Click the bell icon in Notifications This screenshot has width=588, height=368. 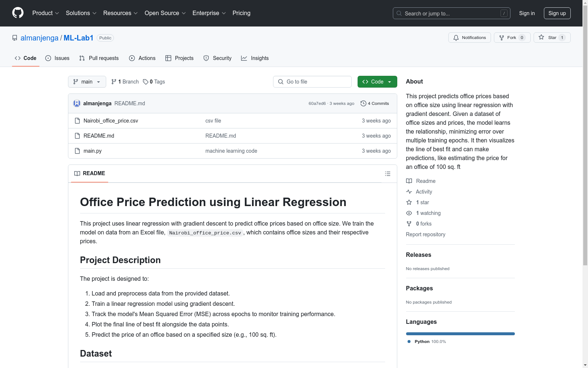pyautogui.click(x=456, y=38)
